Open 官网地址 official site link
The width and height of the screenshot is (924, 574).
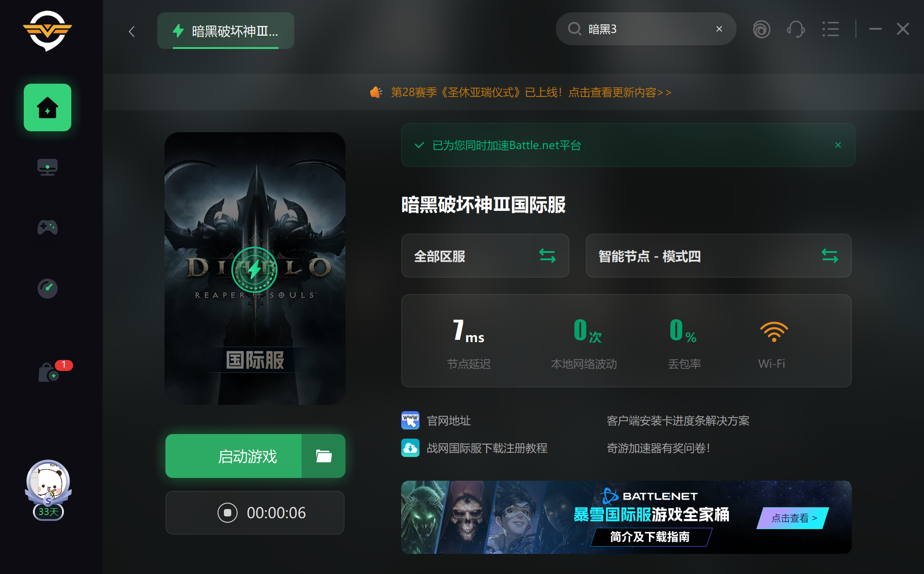448,421
